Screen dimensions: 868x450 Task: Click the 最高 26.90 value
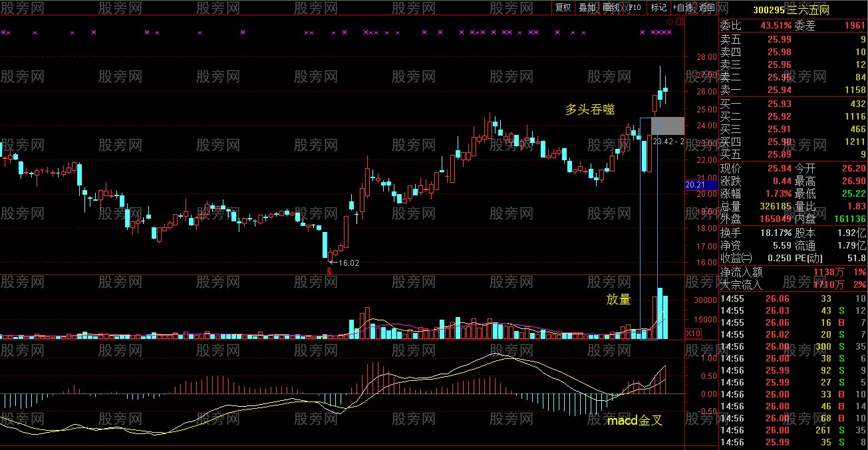[x=853, y=181]
